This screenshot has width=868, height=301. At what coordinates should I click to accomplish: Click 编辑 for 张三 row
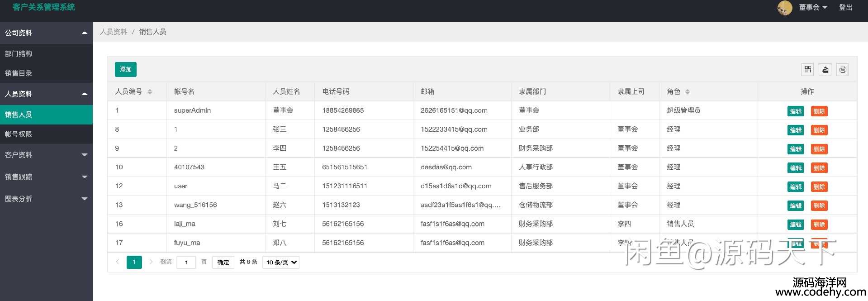pos(796,130)
